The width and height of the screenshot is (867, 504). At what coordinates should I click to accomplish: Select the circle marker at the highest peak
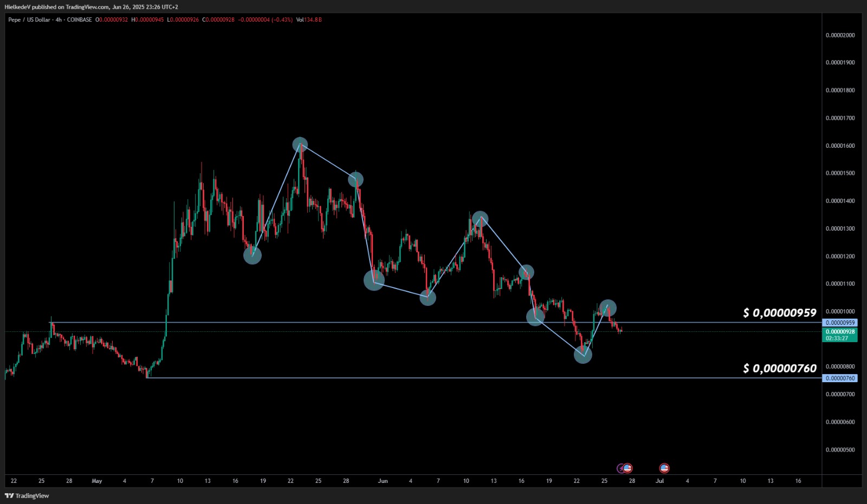pos(300,145)
